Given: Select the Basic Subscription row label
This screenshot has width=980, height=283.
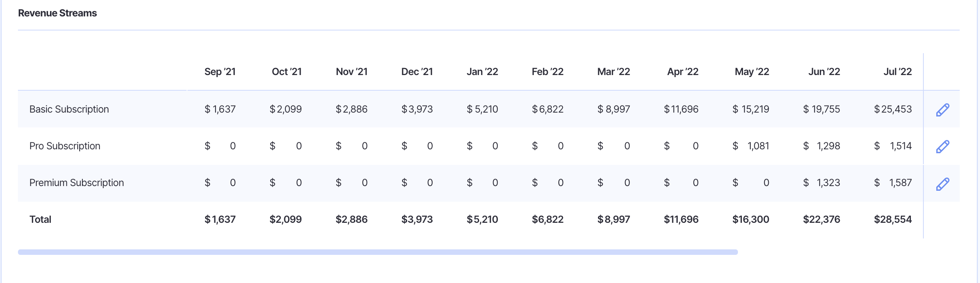Looking at the screenshot, I should [69, 109].
